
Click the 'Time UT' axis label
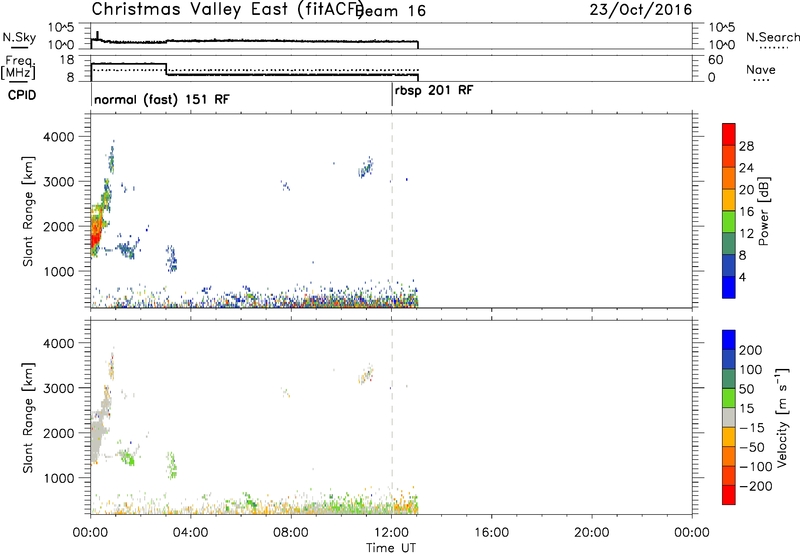[x=391, y=548]
